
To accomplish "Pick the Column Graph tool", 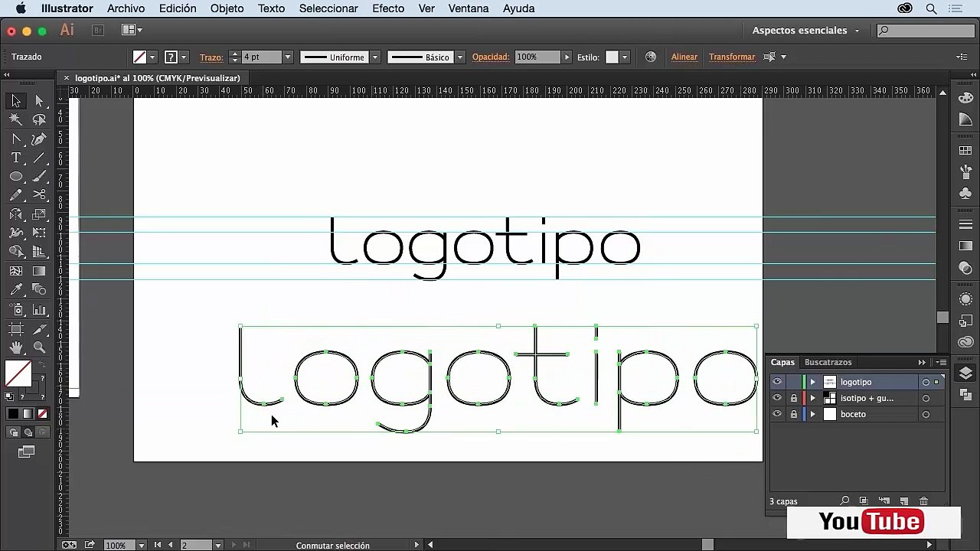I will click(x=39, y=309).
